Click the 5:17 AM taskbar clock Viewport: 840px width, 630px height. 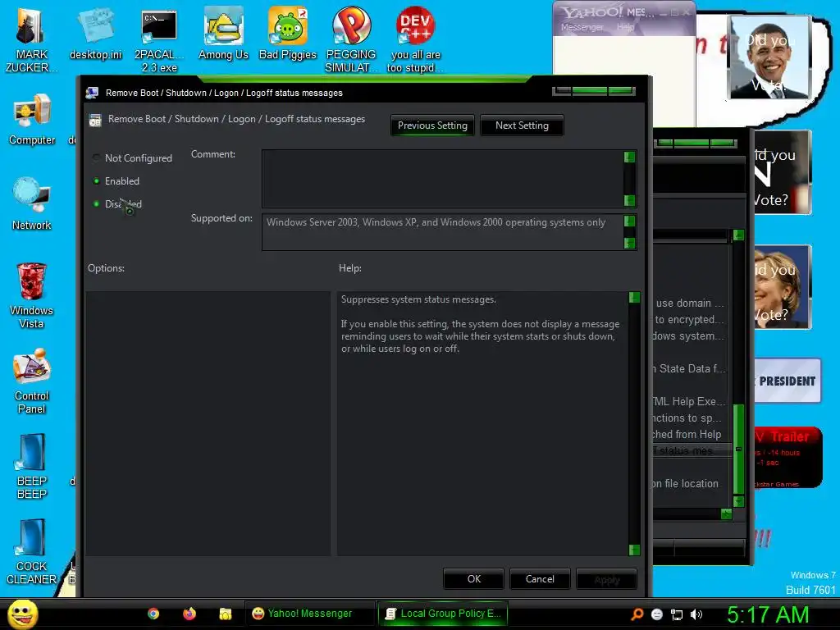pyautogui.click(x=768, y=614)
